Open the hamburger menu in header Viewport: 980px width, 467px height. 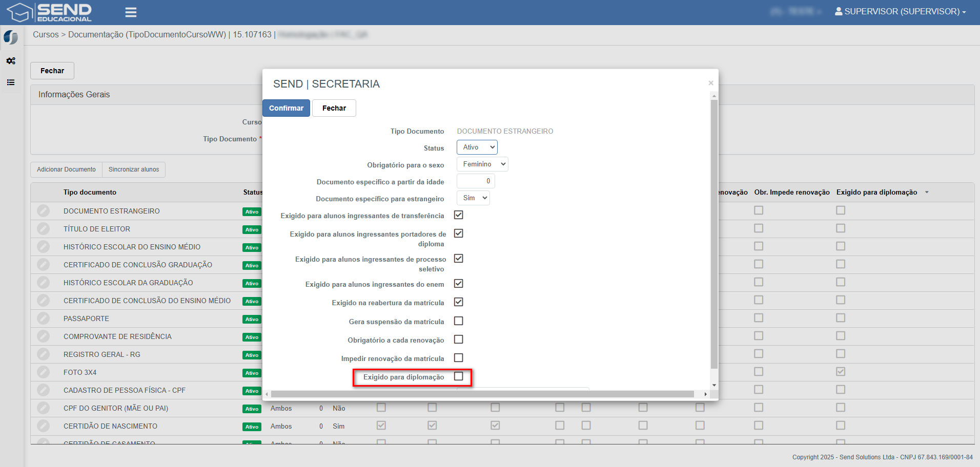(131, 12)
